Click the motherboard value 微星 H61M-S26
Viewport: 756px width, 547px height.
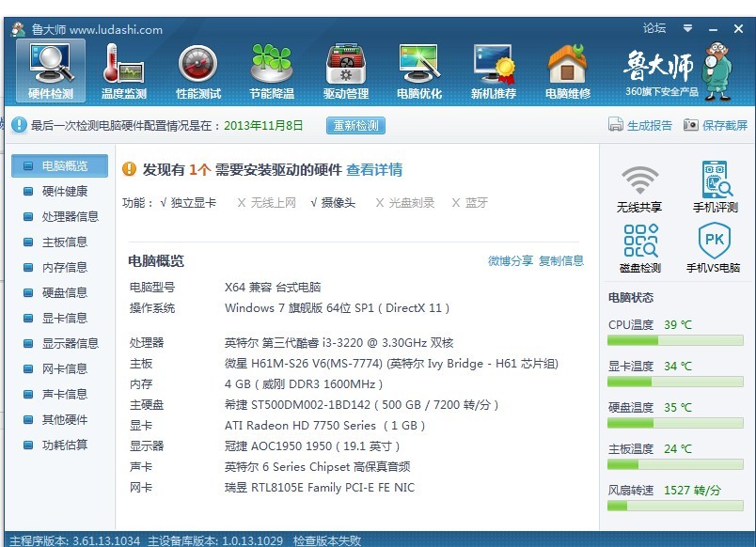tap(391, 364)
